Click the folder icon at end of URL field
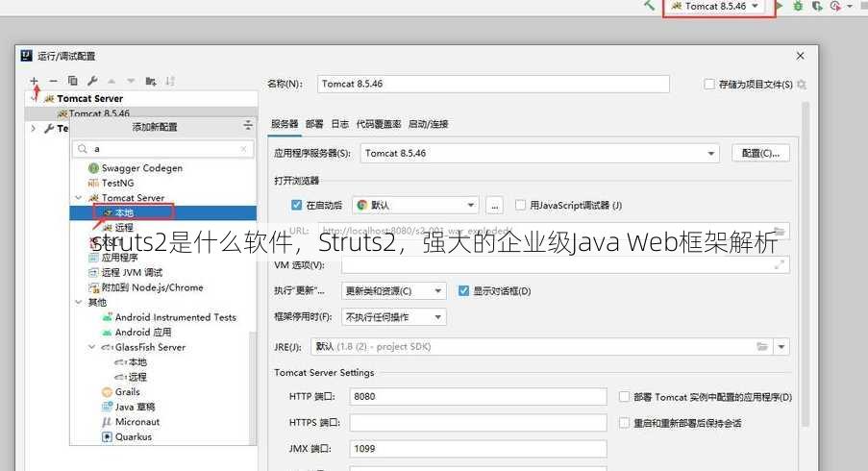This screenshot has height=471, width=868. point(779,231)
